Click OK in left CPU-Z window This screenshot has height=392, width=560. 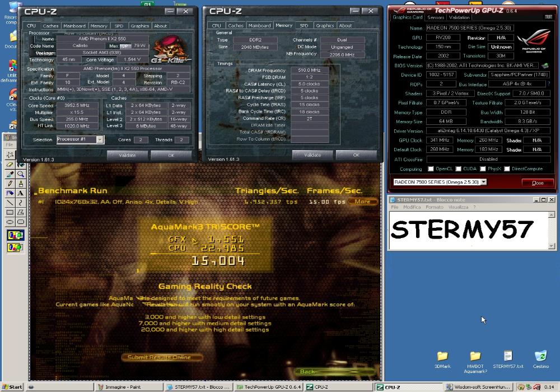click(171, 155)
